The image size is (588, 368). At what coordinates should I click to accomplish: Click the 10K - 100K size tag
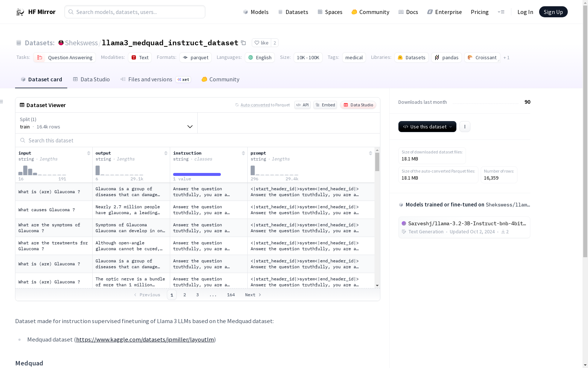tap(308, 57)
